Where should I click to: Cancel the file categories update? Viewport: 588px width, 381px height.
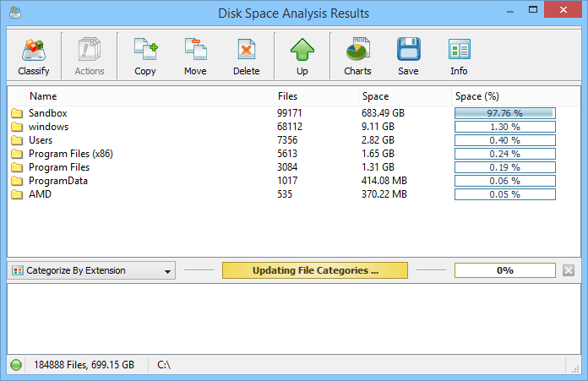(569, 270)
